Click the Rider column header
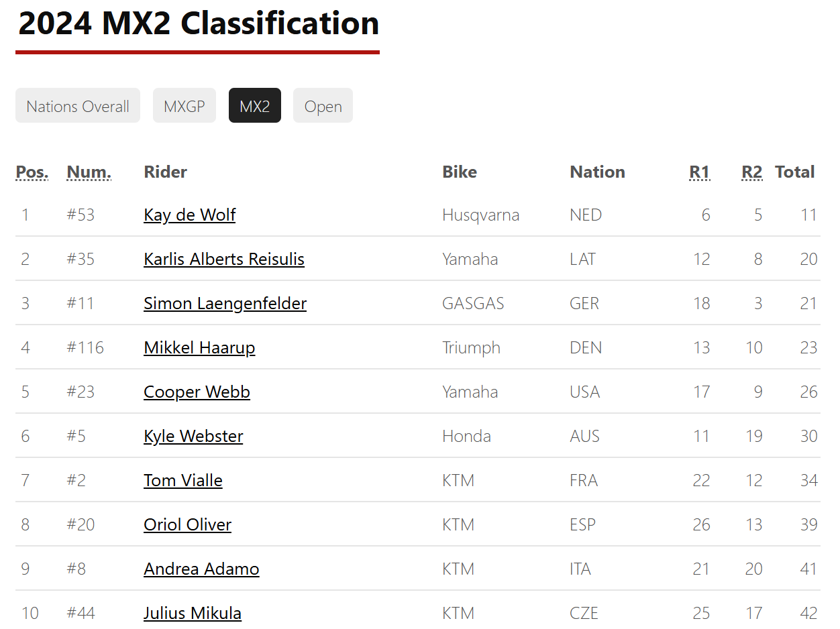Viewport: 840px width, 629px height. pyautogui.click(x=165, y=172)
